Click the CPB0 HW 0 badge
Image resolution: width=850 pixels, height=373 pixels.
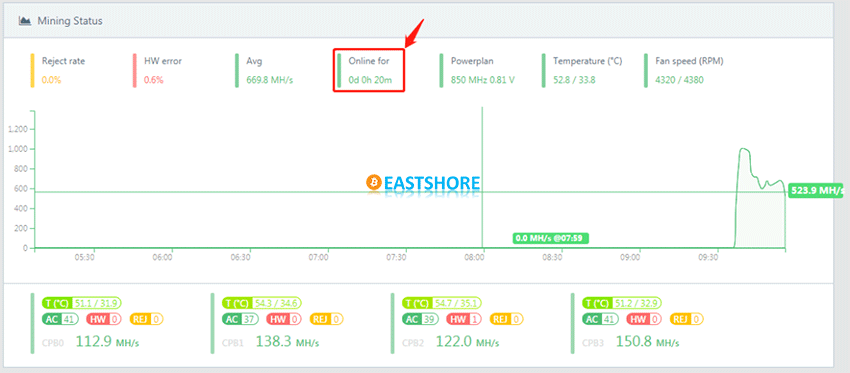[104, 319]
